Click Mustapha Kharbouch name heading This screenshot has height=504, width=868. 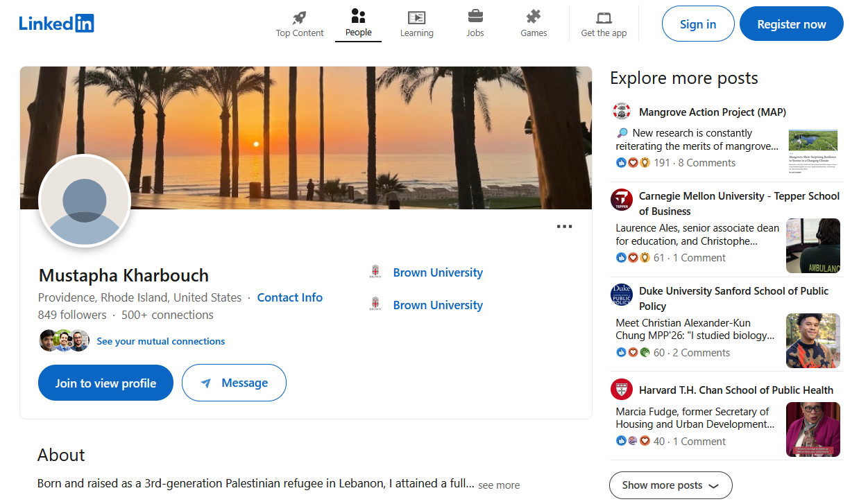[124, 275]
